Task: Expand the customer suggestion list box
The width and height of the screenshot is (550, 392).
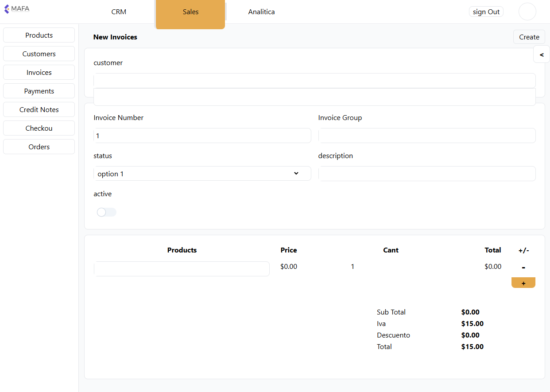Action: tap(314, 97)
